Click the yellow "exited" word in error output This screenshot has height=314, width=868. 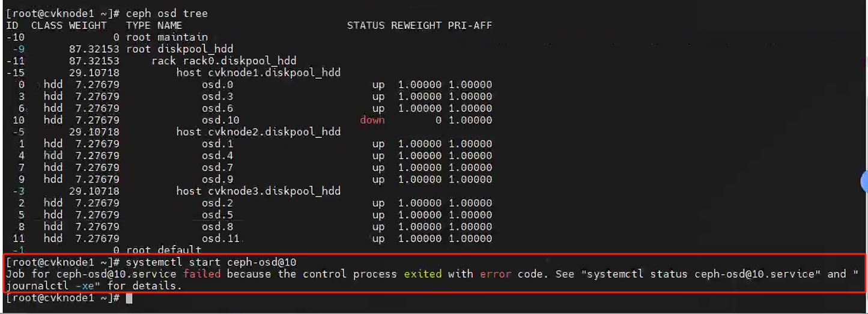click(x=422, y=274)
